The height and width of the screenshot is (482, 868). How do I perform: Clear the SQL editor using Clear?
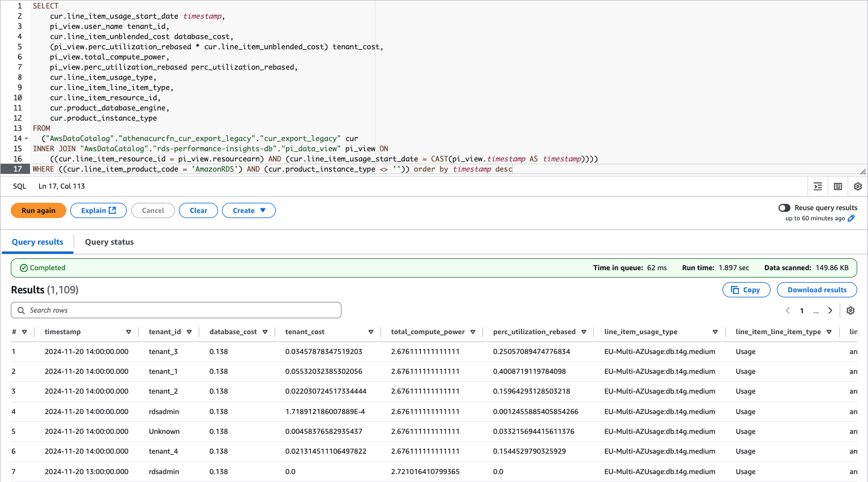click(198, 210)
